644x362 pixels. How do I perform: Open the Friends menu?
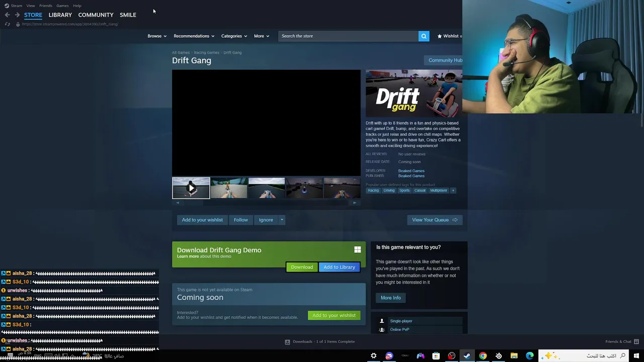pos(46,6)
